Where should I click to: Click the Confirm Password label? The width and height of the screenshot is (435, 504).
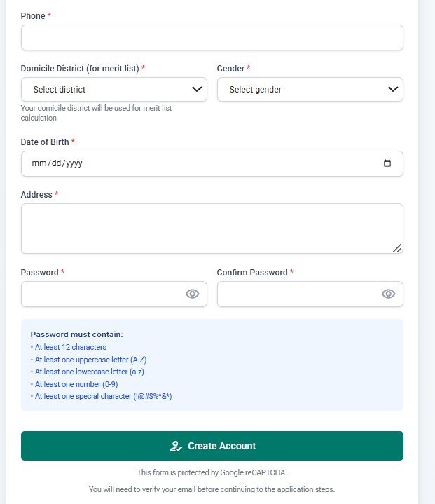[x=252, y=272]
